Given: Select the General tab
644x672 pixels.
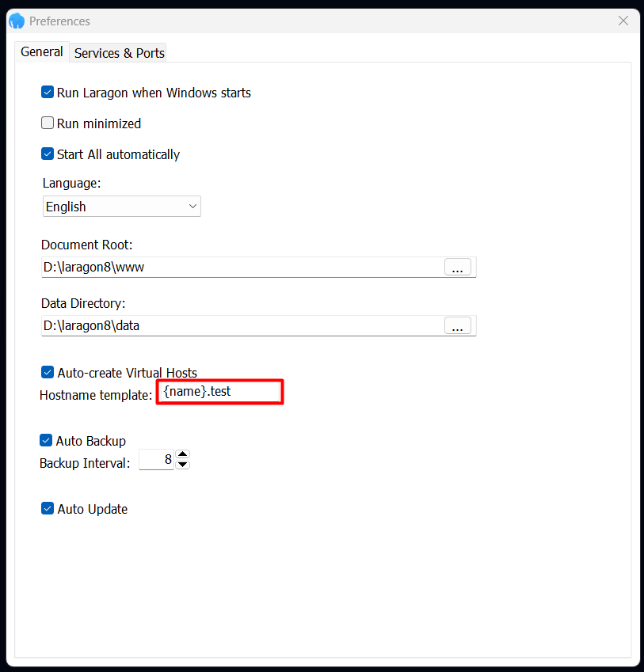Looking at the screenshot, I should [x=41, y=51].
